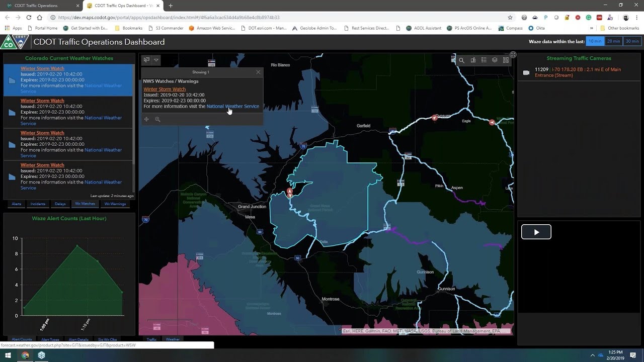Show the map legend list
644x362 pixels.
coord(484,60)
